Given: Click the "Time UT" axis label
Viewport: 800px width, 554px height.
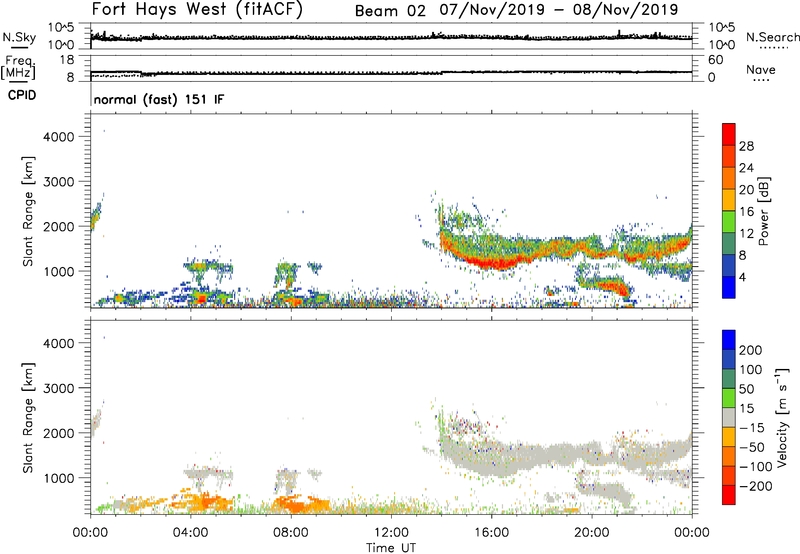Looking at the screenshot, I should (391, 548).
